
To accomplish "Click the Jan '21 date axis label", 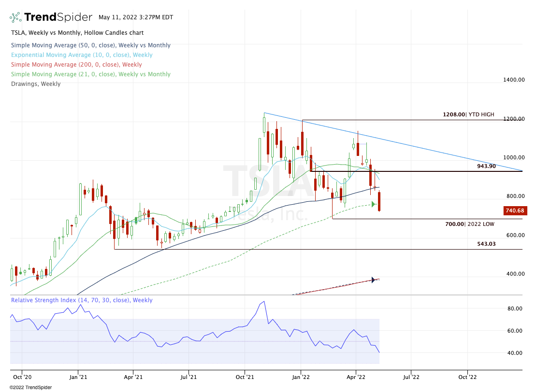I will coord(78,377).
